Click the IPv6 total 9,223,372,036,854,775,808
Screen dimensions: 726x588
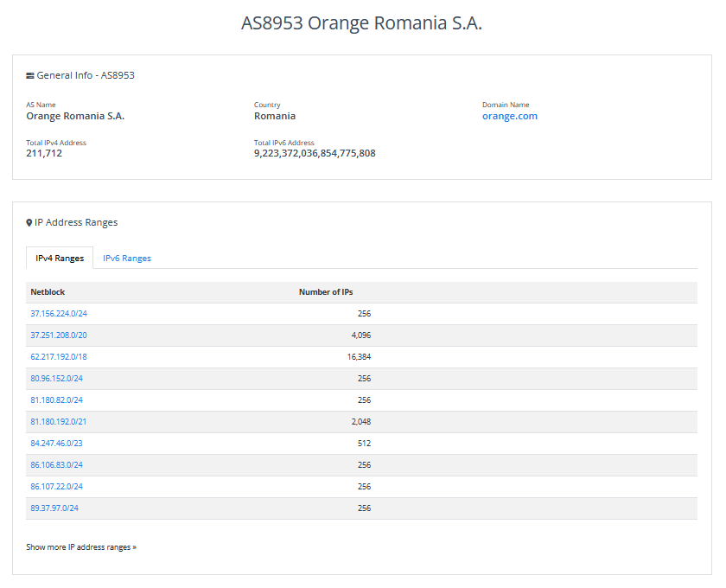point(315,153)
